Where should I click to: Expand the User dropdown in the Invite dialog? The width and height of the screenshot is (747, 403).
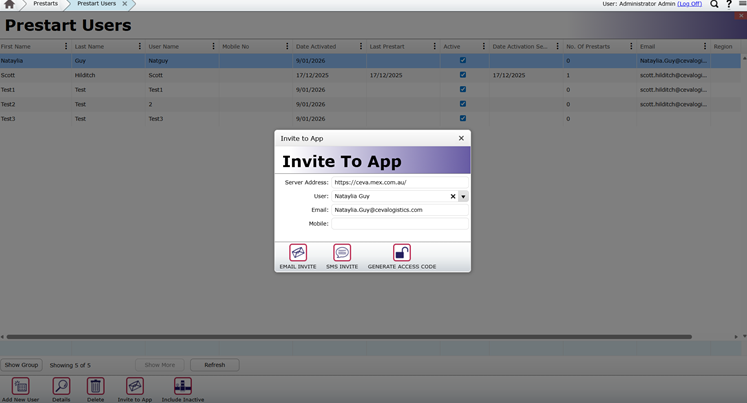pos(463,197)
